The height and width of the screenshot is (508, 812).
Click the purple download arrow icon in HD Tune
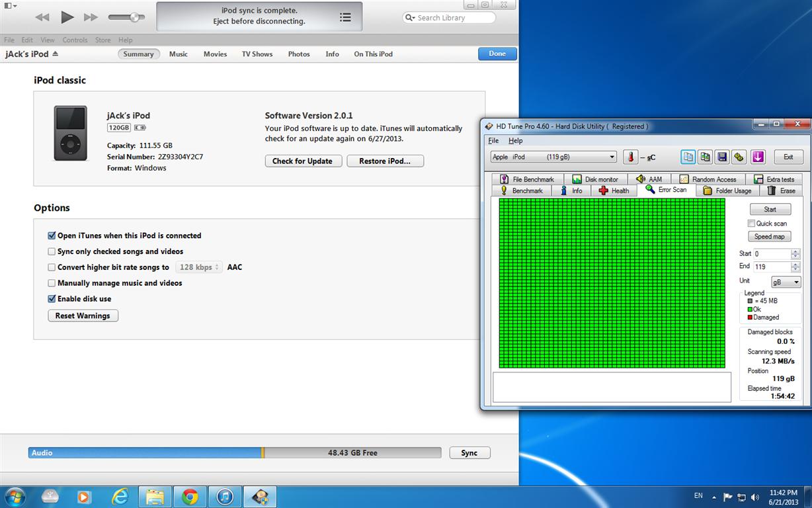tap(758, 157)
